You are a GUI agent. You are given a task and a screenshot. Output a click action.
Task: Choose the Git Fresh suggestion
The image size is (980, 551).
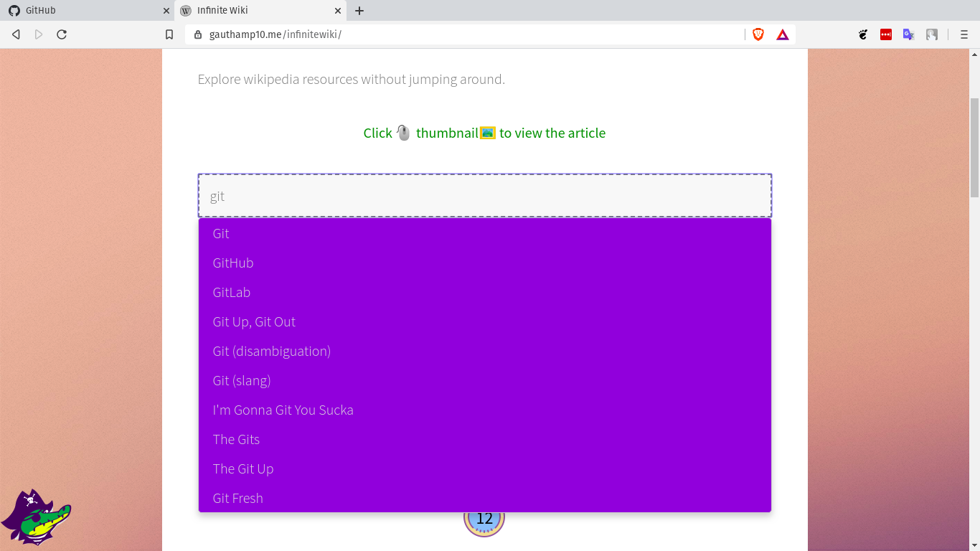[x=485, y=498]
